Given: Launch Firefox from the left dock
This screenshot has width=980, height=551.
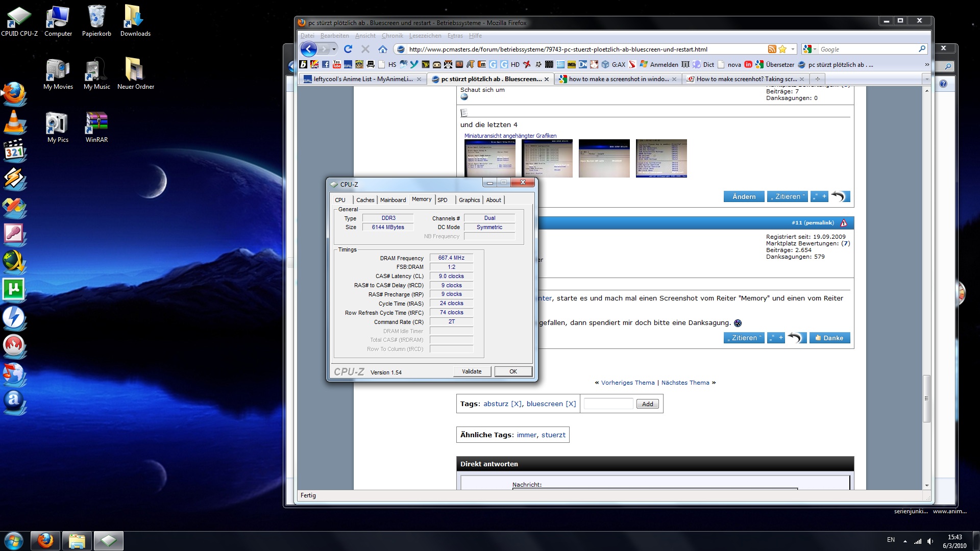Looking at the screenshot, I should click(x=14, y=94).
